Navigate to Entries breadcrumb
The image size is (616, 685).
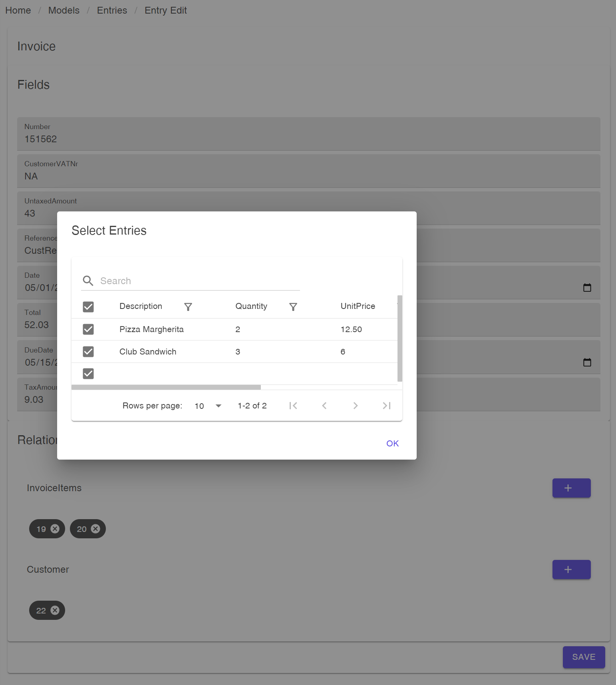tap(112, 10)
